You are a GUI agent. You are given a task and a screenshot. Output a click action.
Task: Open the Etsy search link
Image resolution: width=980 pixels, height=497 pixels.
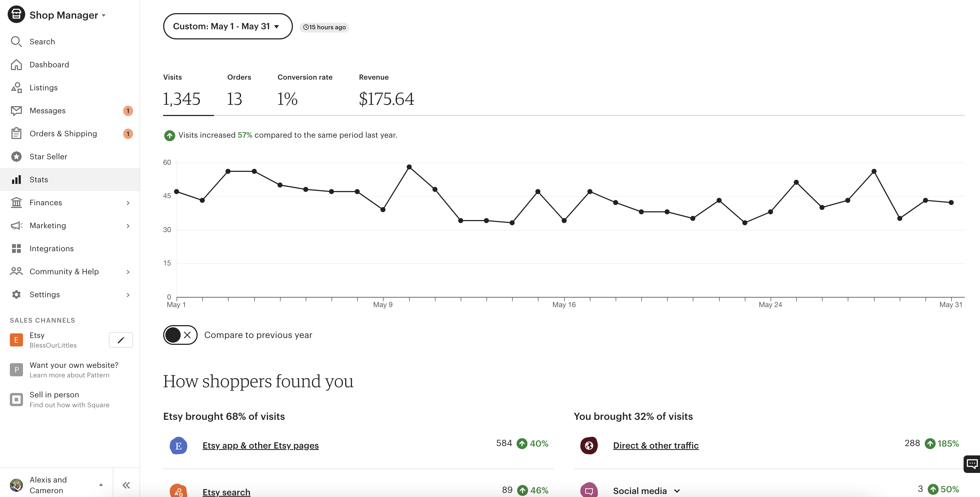[x=226, y=492]
